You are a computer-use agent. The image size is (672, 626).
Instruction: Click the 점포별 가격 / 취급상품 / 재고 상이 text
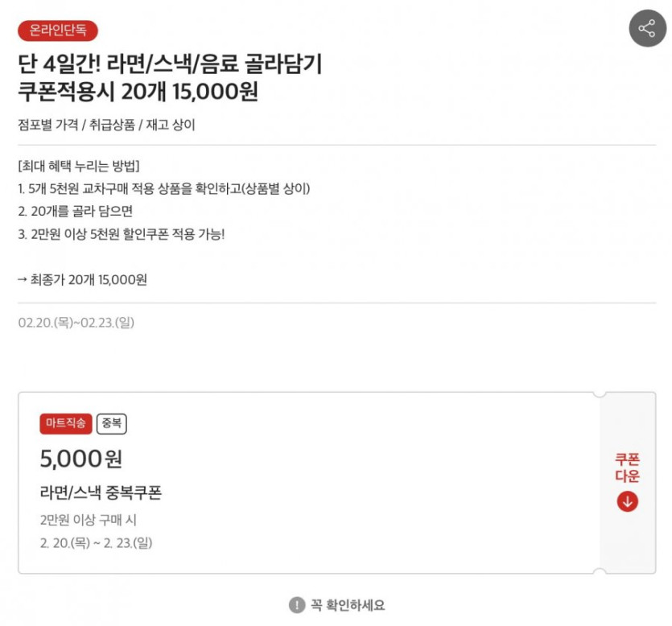pos(106,126)
